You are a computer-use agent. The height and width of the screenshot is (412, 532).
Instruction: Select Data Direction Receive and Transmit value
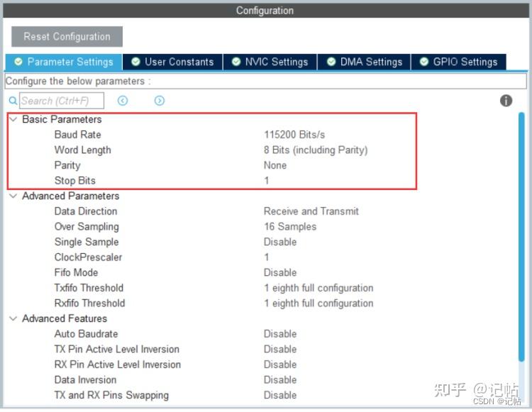click(311, 211)
